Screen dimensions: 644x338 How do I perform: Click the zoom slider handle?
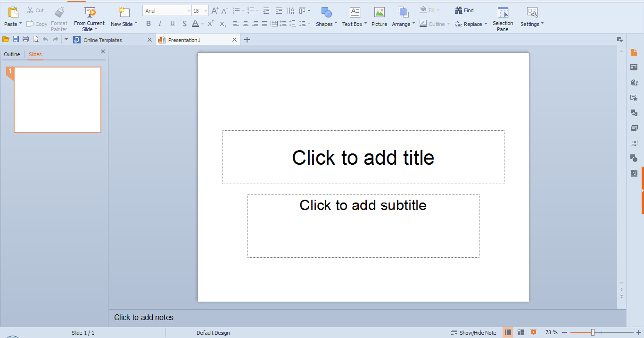coord(593,333)
